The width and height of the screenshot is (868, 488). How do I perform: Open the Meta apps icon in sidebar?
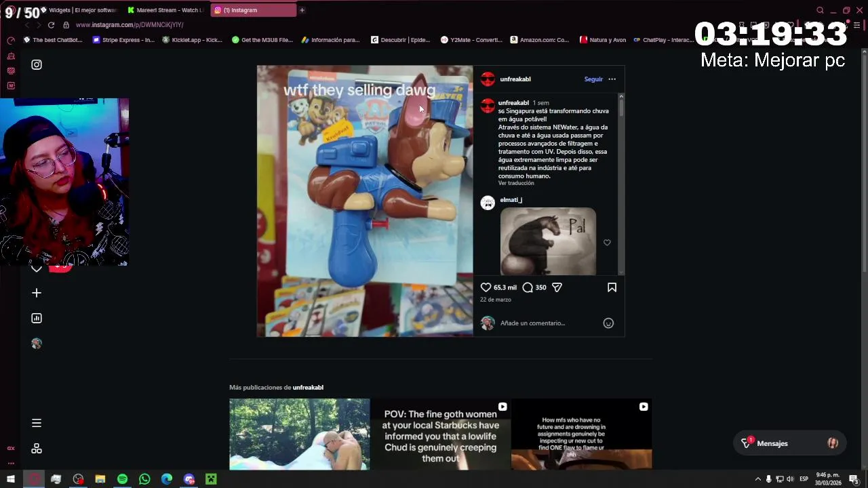pos(37,449)
